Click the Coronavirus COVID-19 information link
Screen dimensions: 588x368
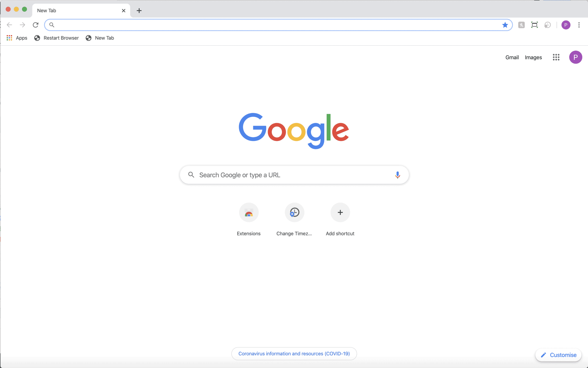[294, 354]
